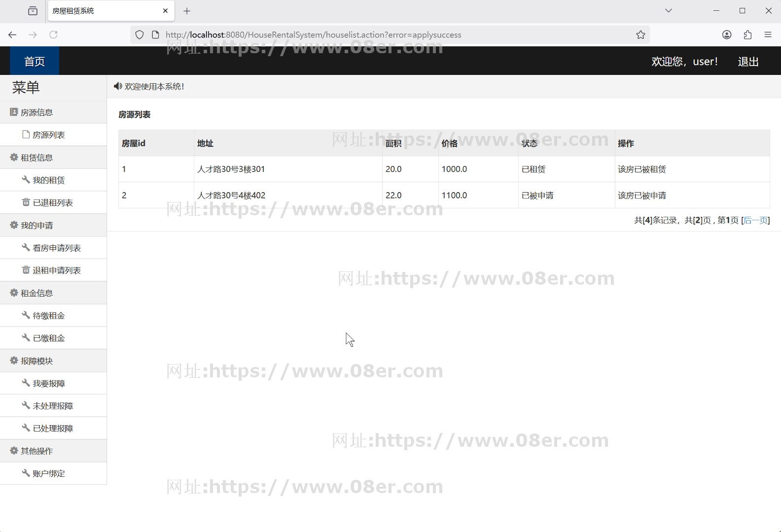Click the shield tracking protection icon
781x532 pixels.
[140, 34]
